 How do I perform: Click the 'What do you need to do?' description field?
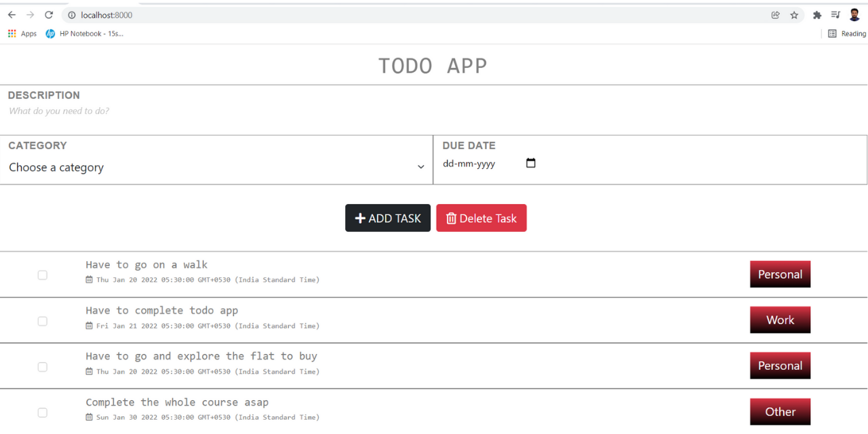pos(203,111)
